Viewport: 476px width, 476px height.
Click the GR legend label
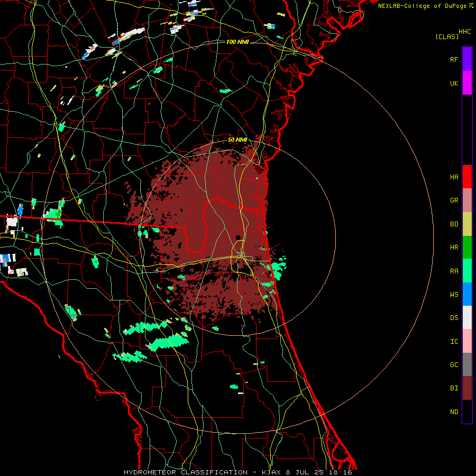(454, 200)
